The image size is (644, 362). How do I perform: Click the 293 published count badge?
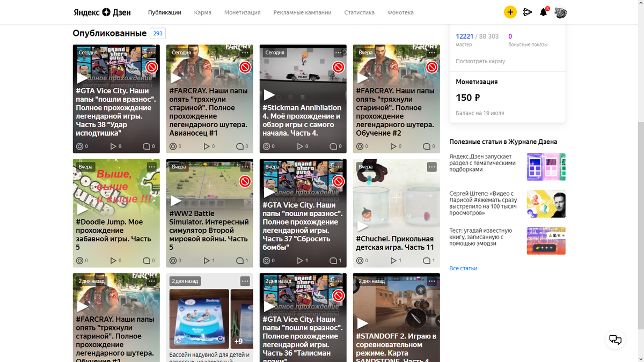point(158,33)
